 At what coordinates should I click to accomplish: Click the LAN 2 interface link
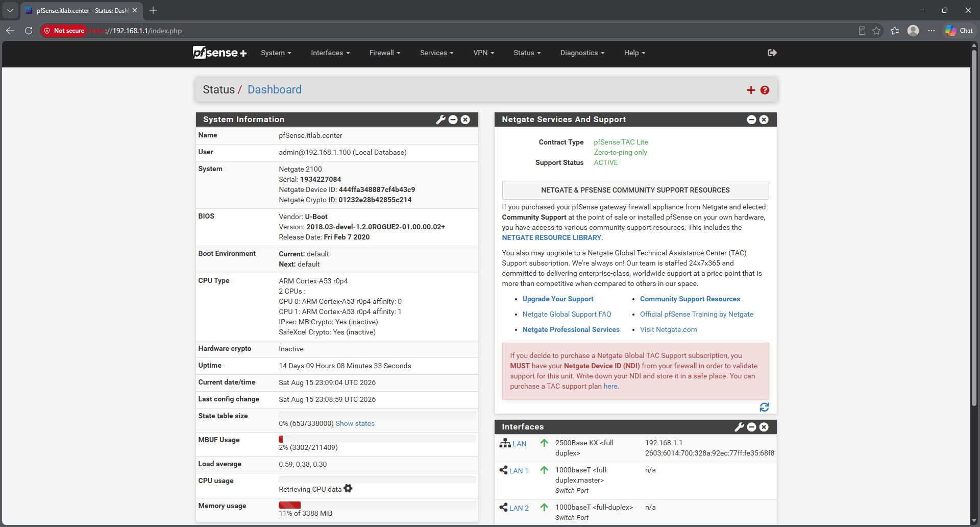pos(519,508)
